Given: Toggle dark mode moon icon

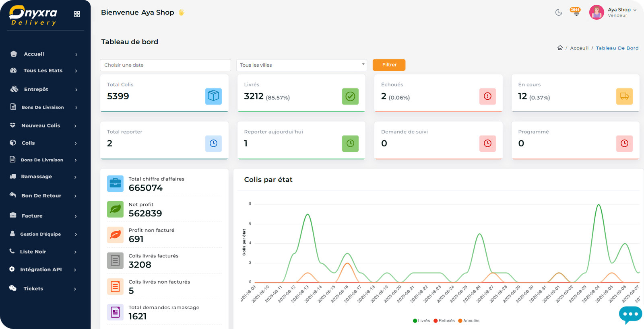Looking at the screenshot, I should point(559,12).
